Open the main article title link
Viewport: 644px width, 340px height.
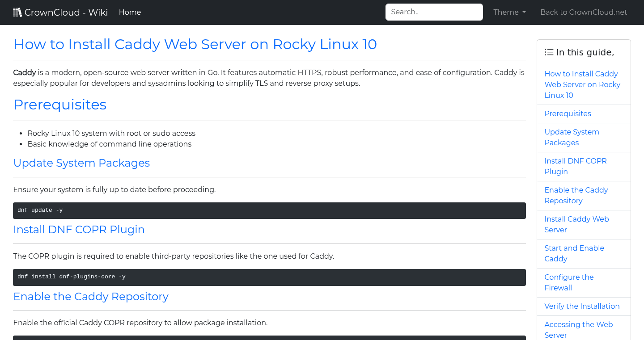[195, 44]
